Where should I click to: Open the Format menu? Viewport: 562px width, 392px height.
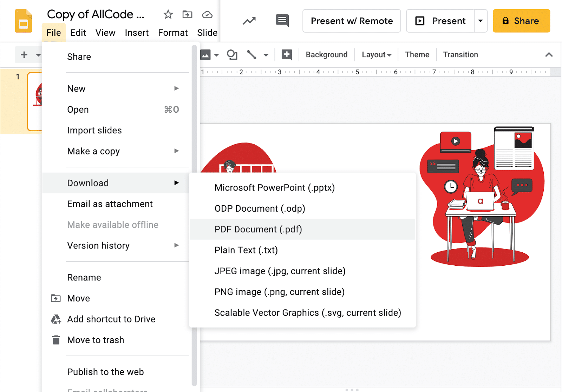point(173,33)
